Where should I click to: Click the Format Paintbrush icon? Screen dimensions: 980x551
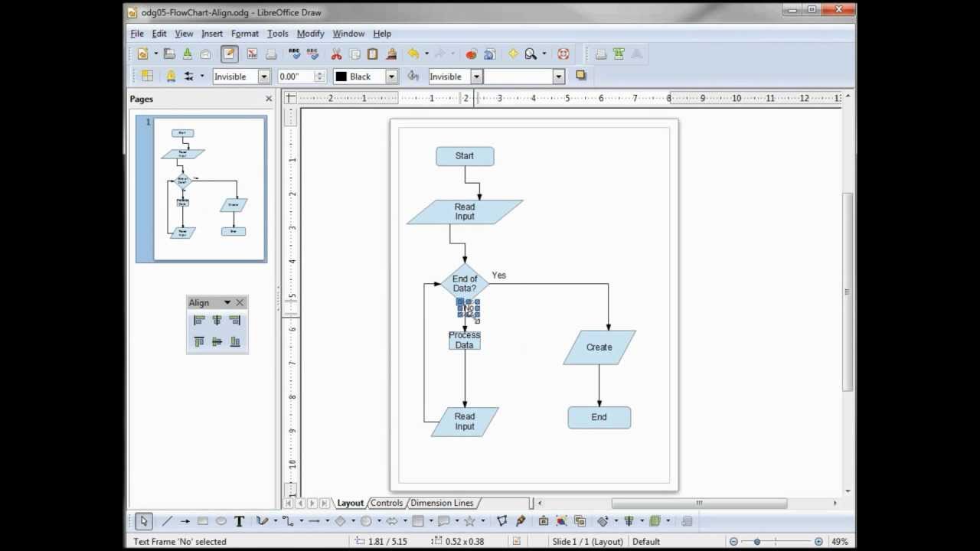(x=391, y=54)
